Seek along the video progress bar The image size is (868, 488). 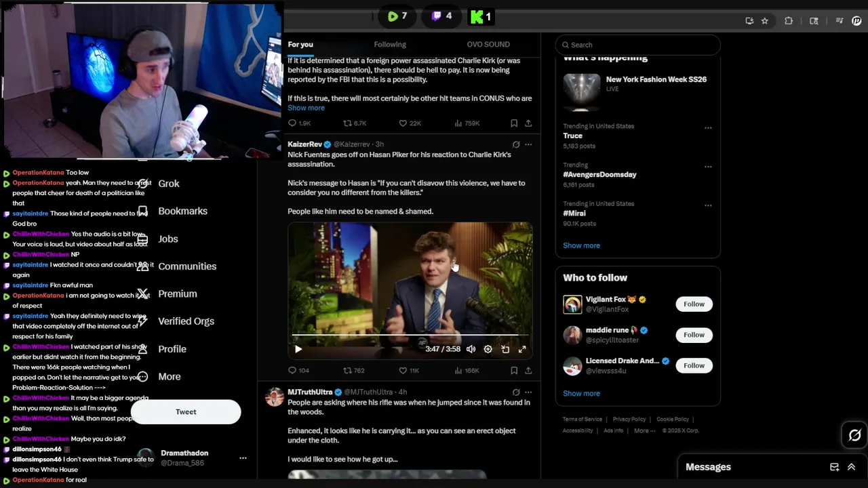click(410, 335)
